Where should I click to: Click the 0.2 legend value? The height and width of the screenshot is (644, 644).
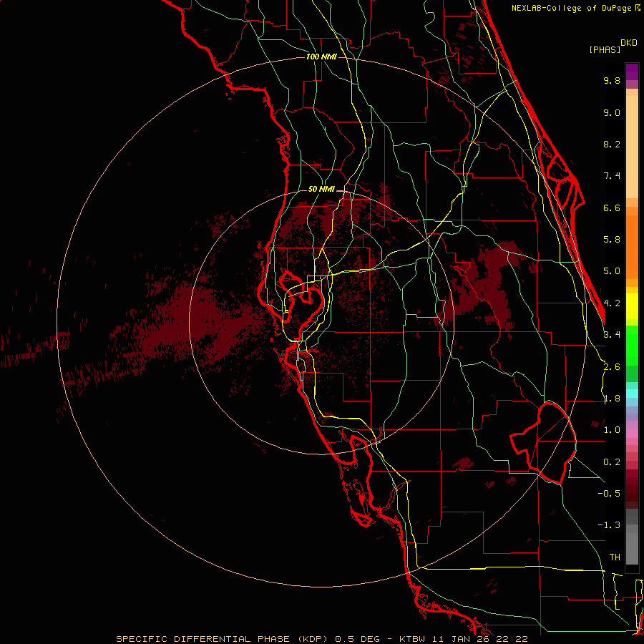click(612, 462)
